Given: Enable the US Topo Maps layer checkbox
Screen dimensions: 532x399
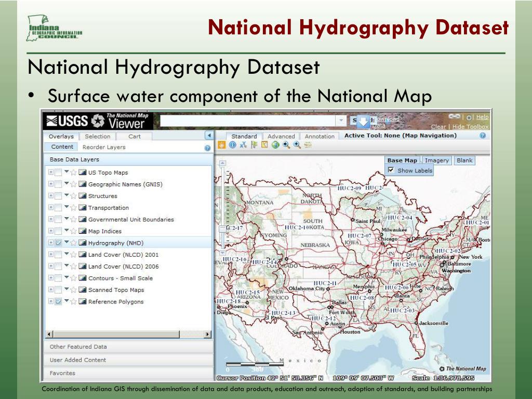Looking at the screenshot, I should pos(58,172).
